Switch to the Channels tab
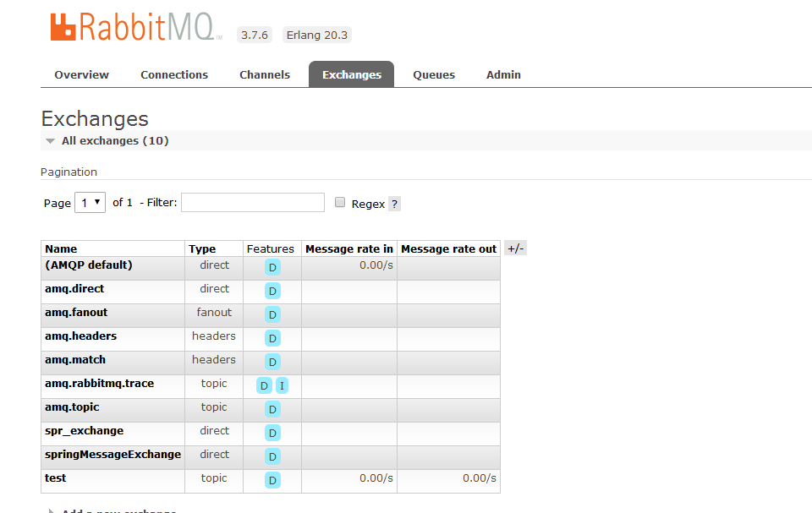The width and height of the screenshot is (812, 513). click(265, 74)
